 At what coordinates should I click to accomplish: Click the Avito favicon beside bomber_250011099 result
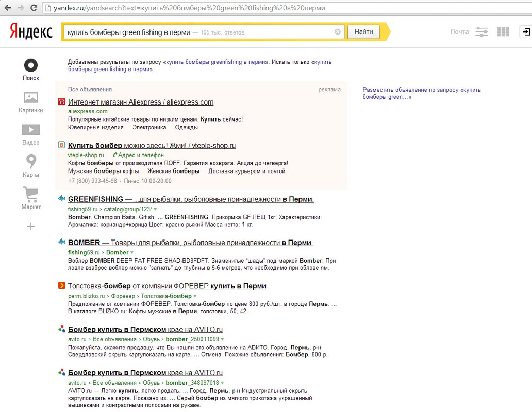point(61,329)
